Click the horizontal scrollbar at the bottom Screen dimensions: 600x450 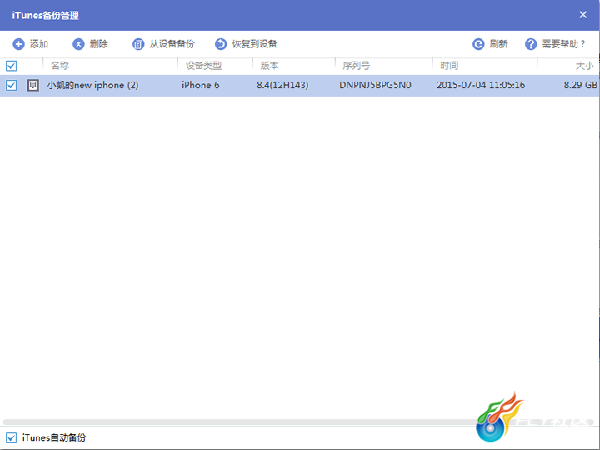tap(298, 422)
